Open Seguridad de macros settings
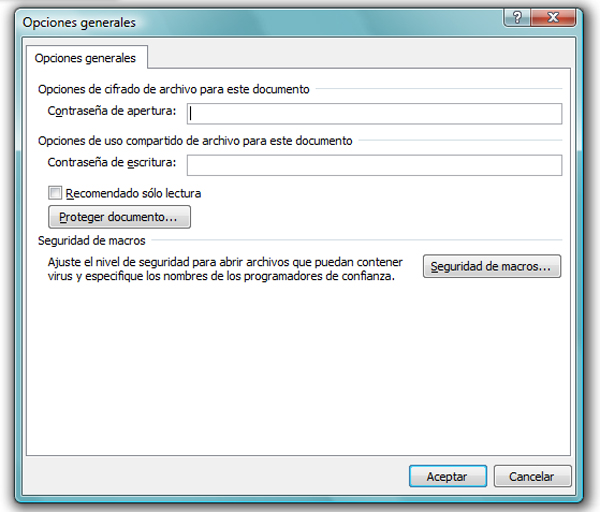The image size is (600, 512). [492, 266]
